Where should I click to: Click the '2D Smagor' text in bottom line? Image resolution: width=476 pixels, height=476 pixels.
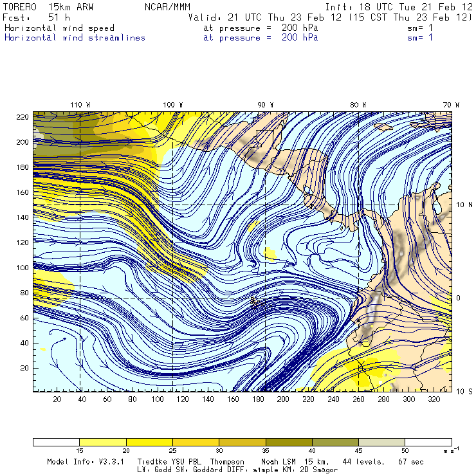318,470
